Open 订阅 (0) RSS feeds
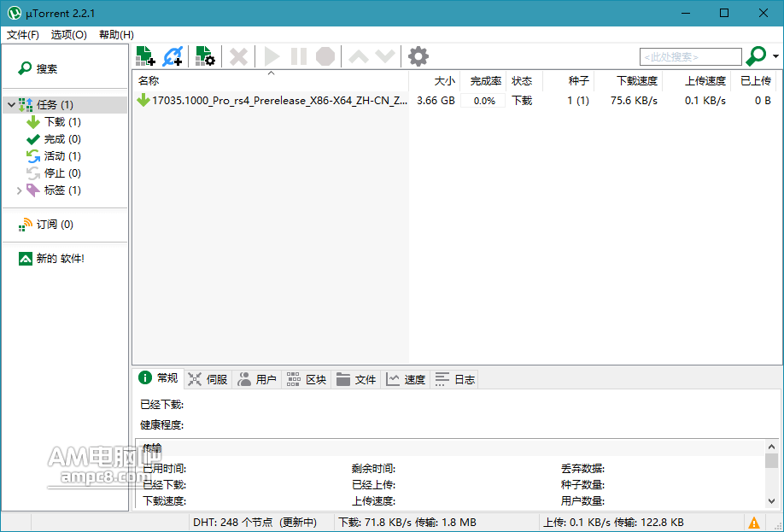Image resolution: width=784 pixels, height=532 pixels. pyautogui.click(x=46, y=225)
